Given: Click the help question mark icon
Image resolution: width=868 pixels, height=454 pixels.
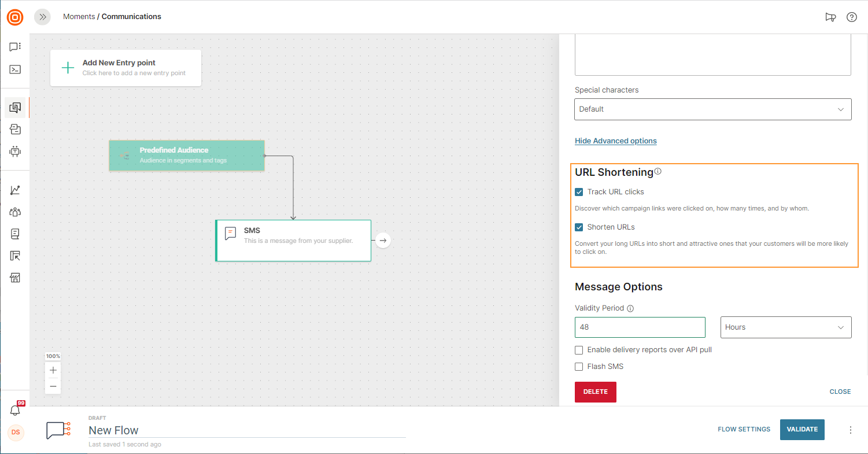Looking at the screenshot, I should [x=851, y=17].
